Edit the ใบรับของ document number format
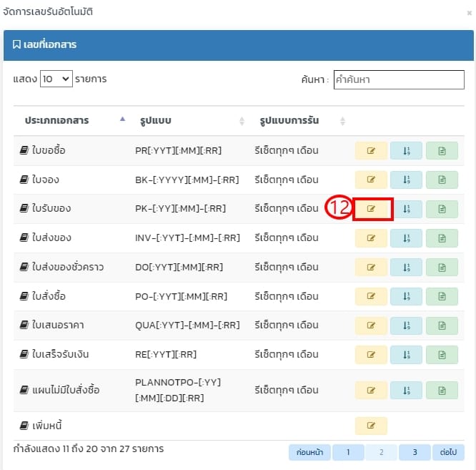The height and width of the screenshot is (470, 476). [x=371, y=209]
